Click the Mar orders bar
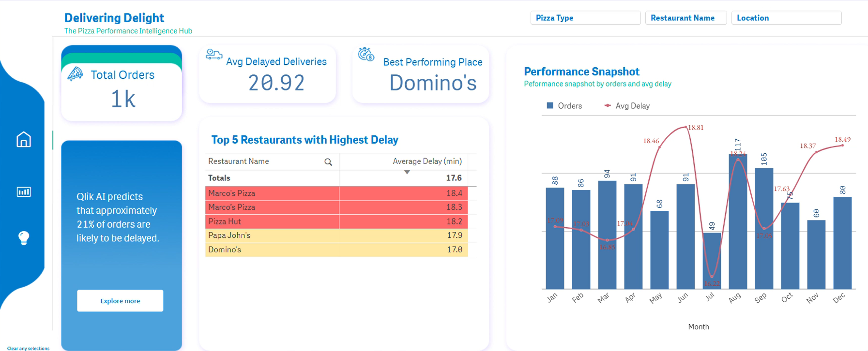The width and height of the screenshot is (868, 351). [607, 235]
